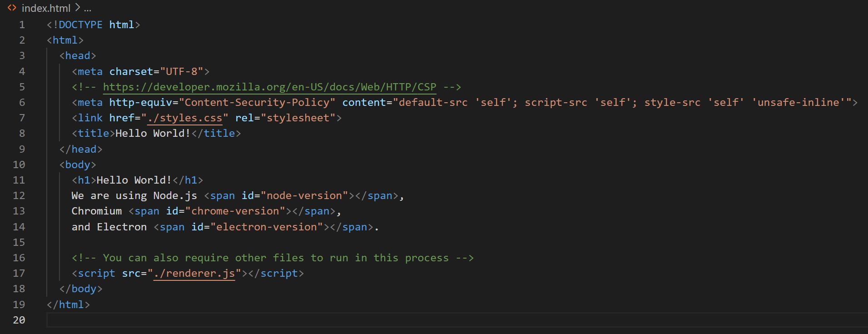This screenshot has height=334, width=868.
Task: Select index.html in the breadcrumb bar
Action: pyautogui.click(x=46, y=8)
